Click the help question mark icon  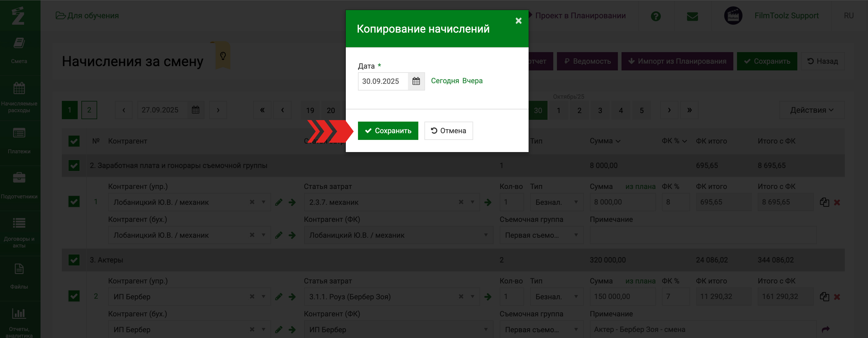[x=655, y=16]
